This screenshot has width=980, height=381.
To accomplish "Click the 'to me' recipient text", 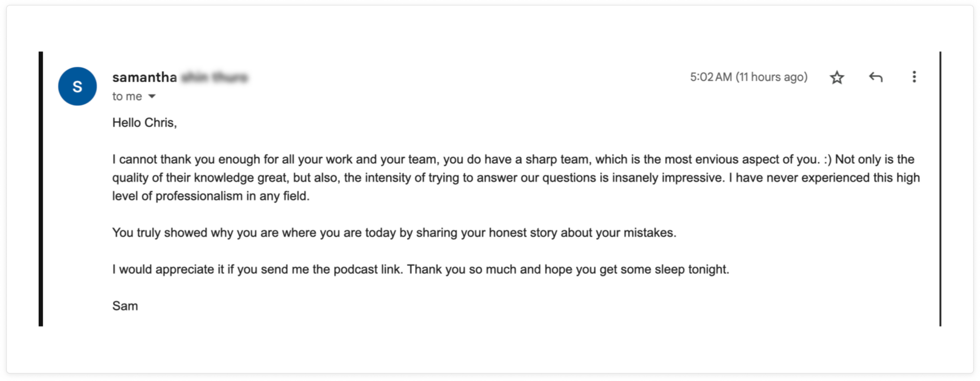I will [127, 96].
